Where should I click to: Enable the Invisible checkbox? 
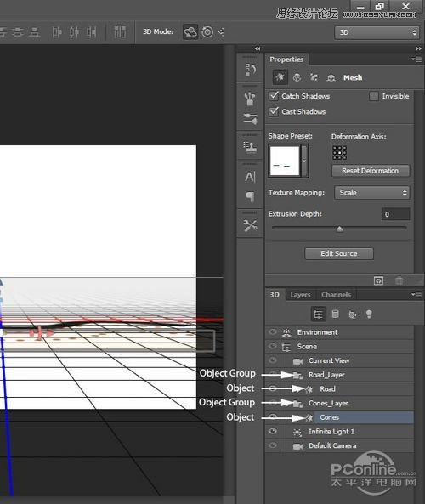click(x=373, y=96)
